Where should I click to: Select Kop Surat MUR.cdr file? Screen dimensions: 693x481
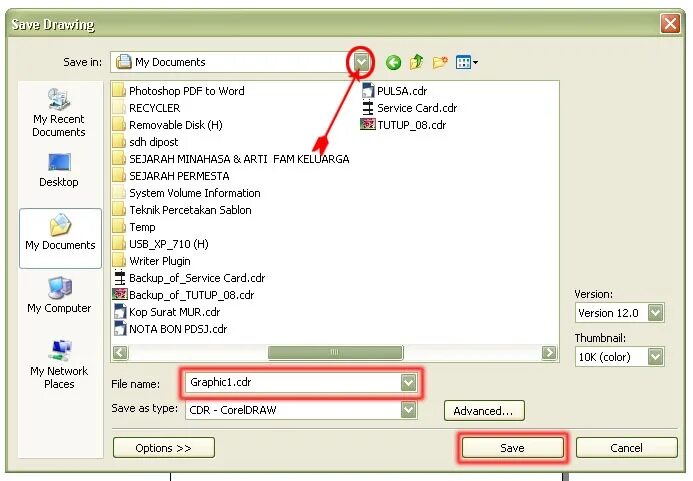click(167, 312)
